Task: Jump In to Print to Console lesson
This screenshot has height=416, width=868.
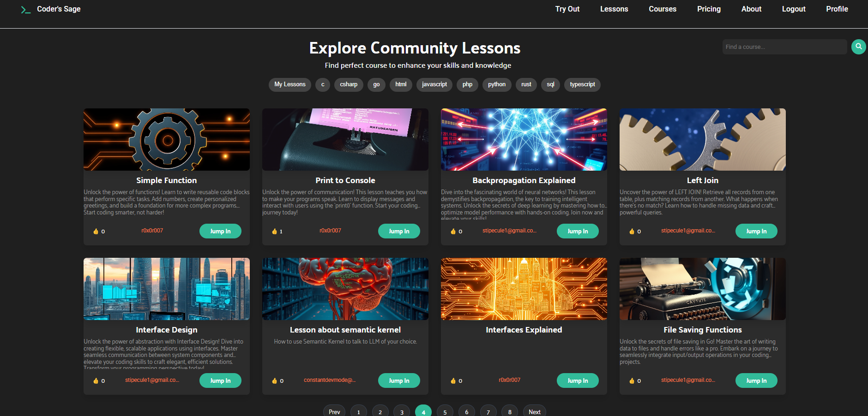Action: (399, 231)
